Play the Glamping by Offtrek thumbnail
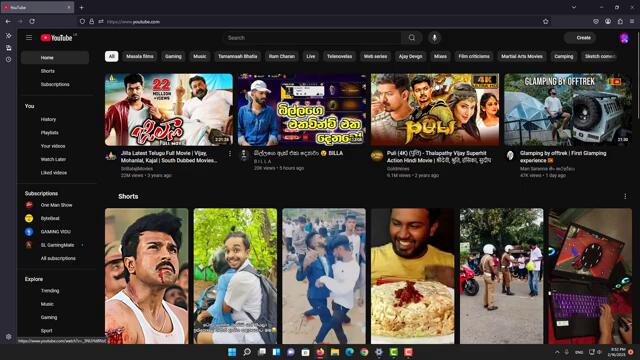Screen dimensions: 640x360 click(x=568, y=109)
